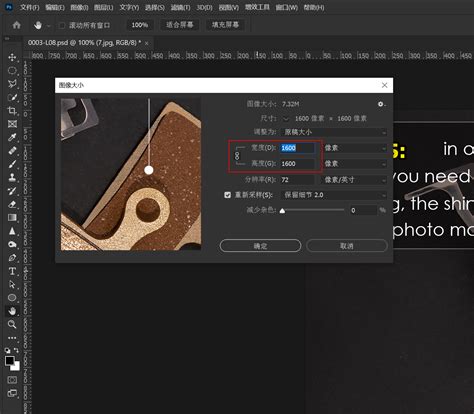Open the Edit Toolbar three-dots menu

[x=12, y=338]
